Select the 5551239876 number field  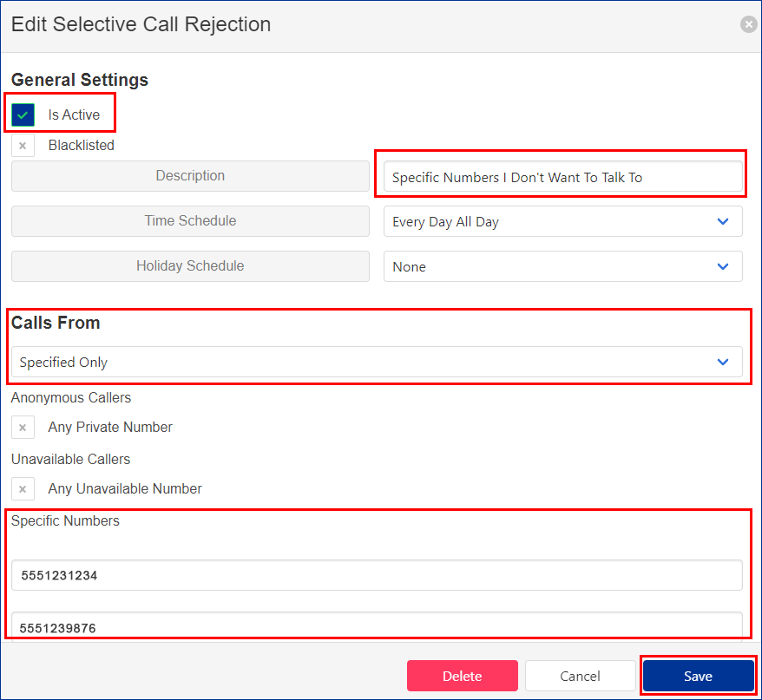tap(377, 625)
